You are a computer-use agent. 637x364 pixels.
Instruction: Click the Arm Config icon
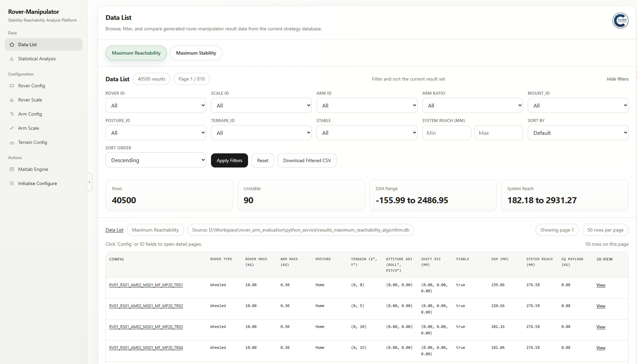pyautogui.click(x=12, y=114)
